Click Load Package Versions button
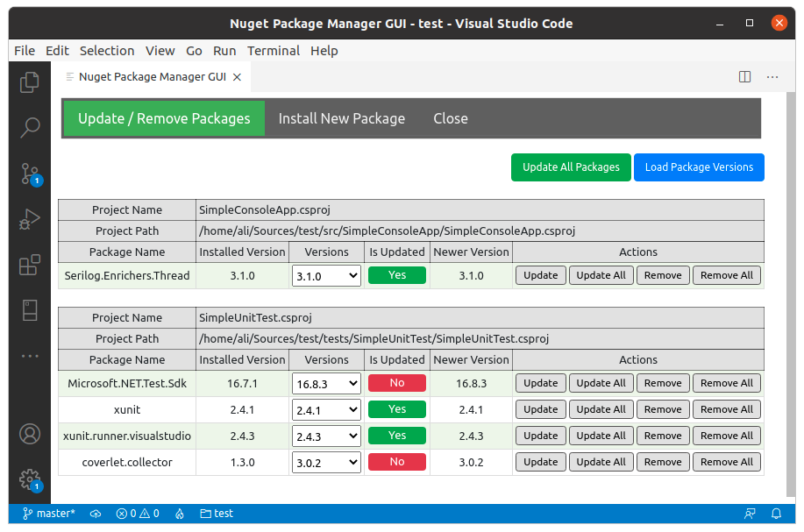The height and width of the screenshot is (532, 804). click(x=699, y=167)
